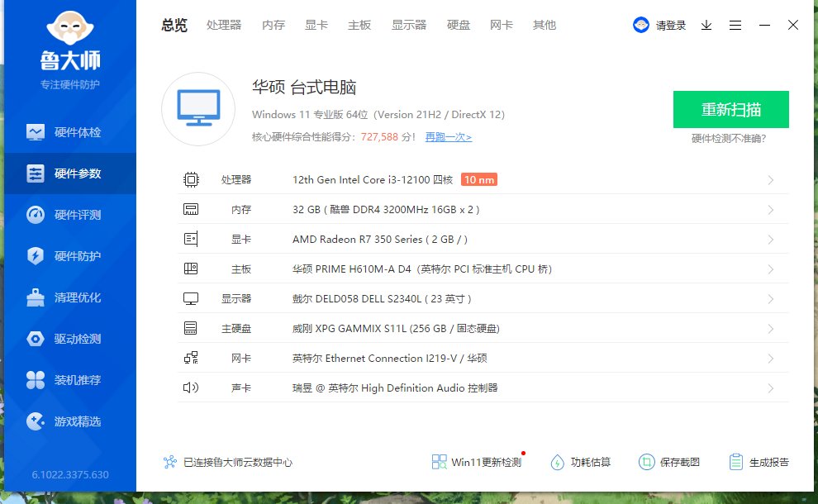Click the 32 GB DDR4 3200MHz memory text
This screenshot has width=818, height=504.
tap(386, 209)
